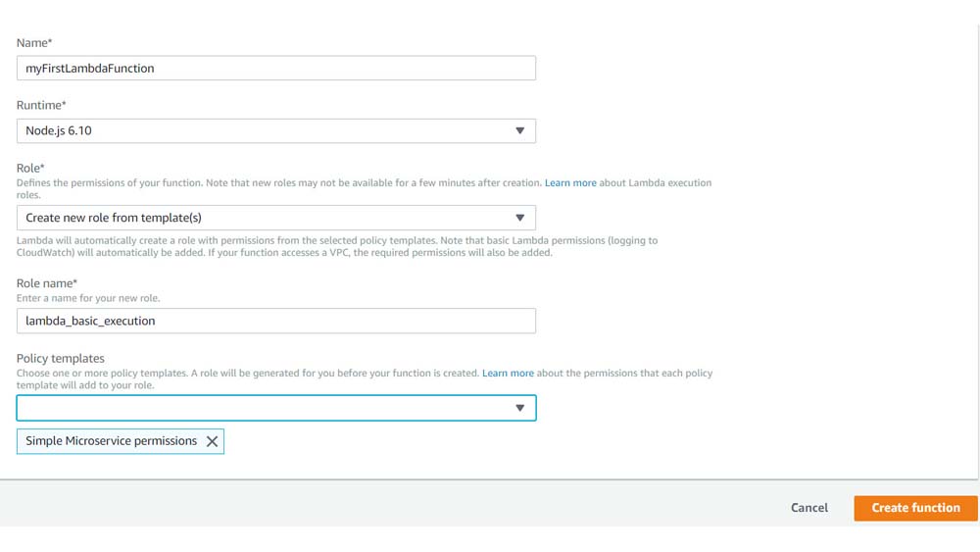Expand the Policy templates dropdown arrow
This screenshot has height=552, width=980.
pos(520,408)
